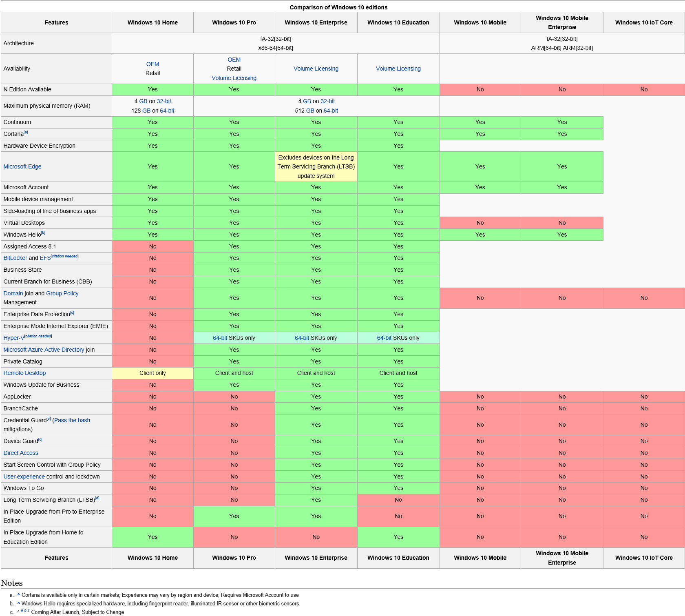Click 'Current Branch for Business (CBB)' label
Image resolution: width=685 pixels, height=616 pixels.
[48, 281]
